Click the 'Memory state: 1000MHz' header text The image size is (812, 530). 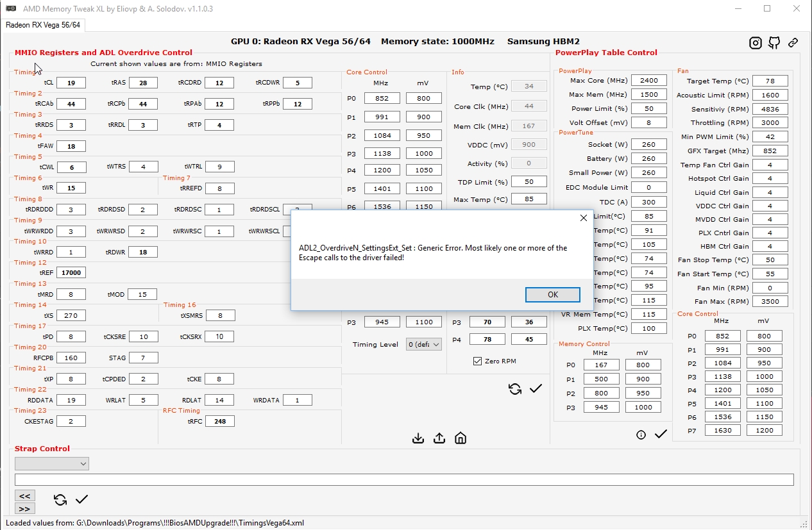[x=437, y=41]
